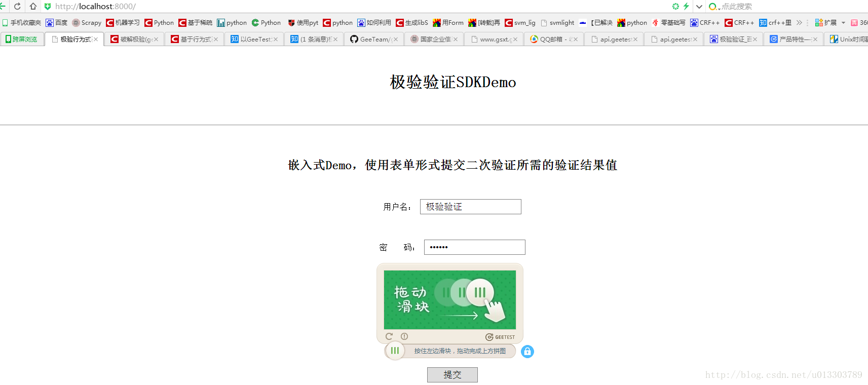Screen dimensions: 868x385
Task: Open the 百度 bookmark
Action: (57, 23)
